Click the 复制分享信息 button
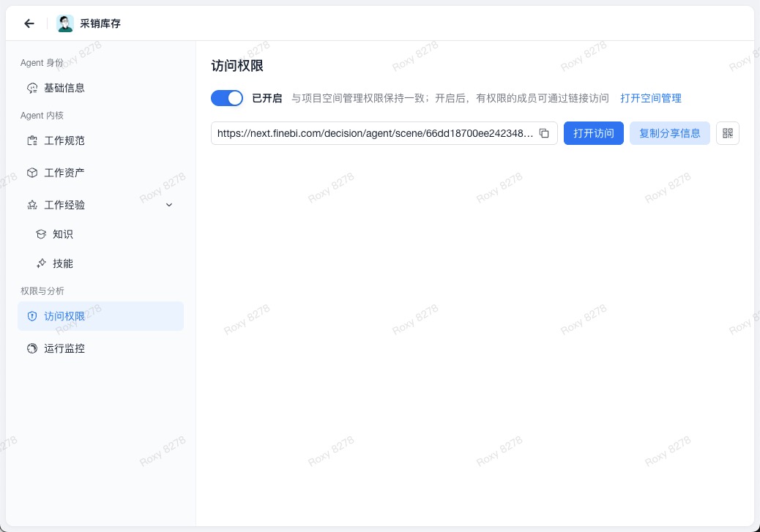The height and width of the screenshot is (532, 760). (x=670, y=133)
